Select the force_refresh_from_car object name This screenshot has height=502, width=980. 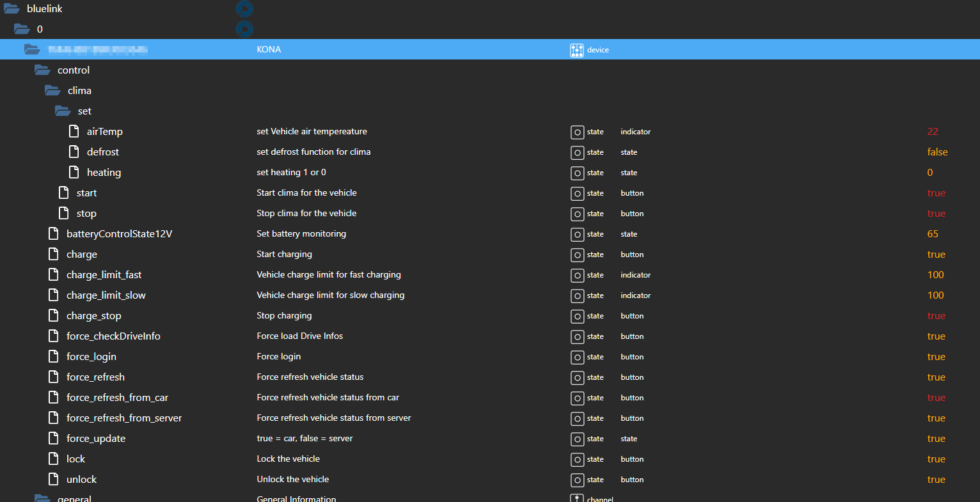(x=118, y=398)
